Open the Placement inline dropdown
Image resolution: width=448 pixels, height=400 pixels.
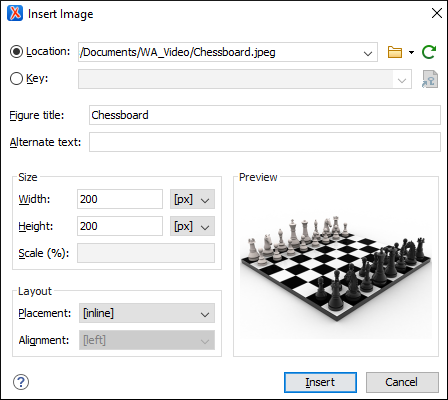tap(147, 313)
